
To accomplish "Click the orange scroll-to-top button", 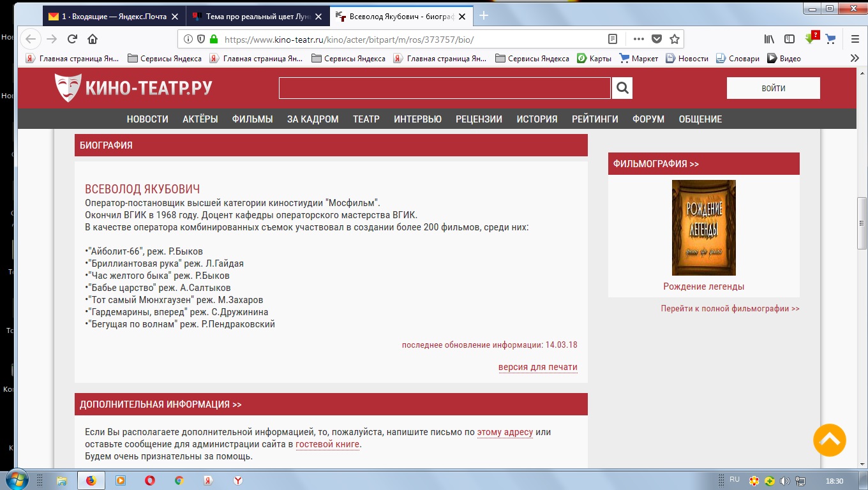I will pos(830,440).
